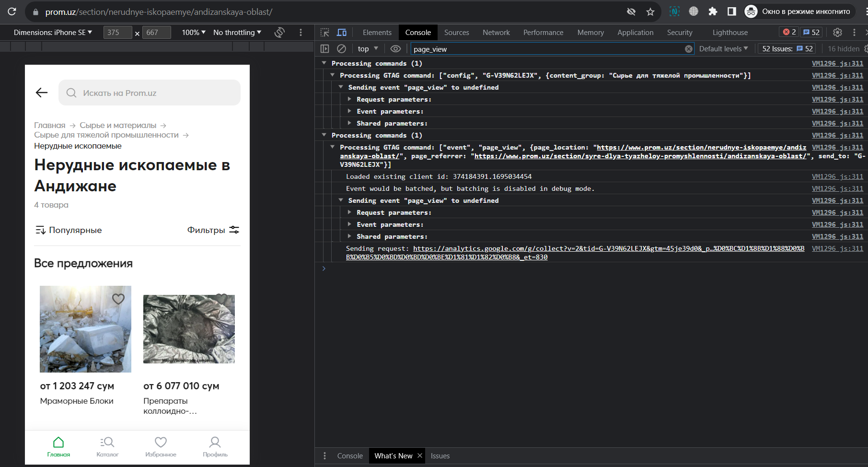Click the clear console icon

tap(341, 49)
